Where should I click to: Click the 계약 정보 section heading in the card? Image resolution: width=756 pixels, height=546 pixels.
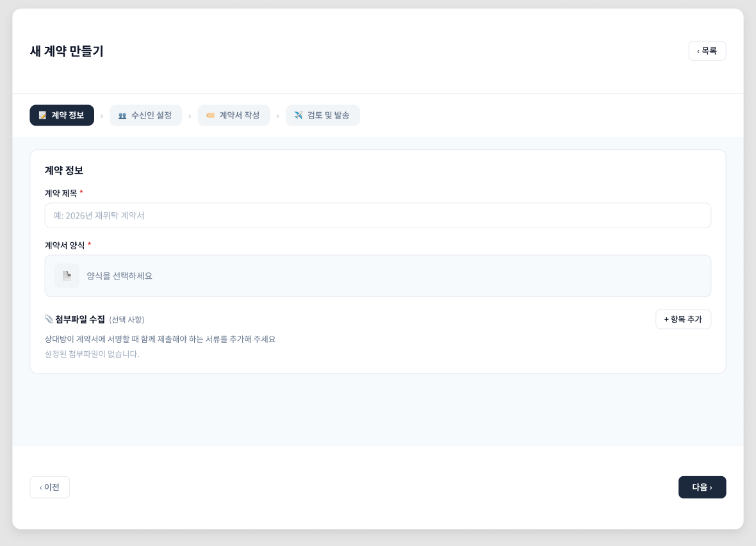[x=64, y=170]
